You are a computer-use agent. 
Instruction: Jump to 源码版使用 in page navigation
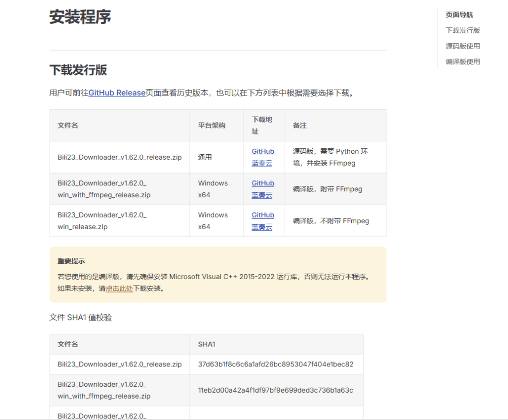463,46
